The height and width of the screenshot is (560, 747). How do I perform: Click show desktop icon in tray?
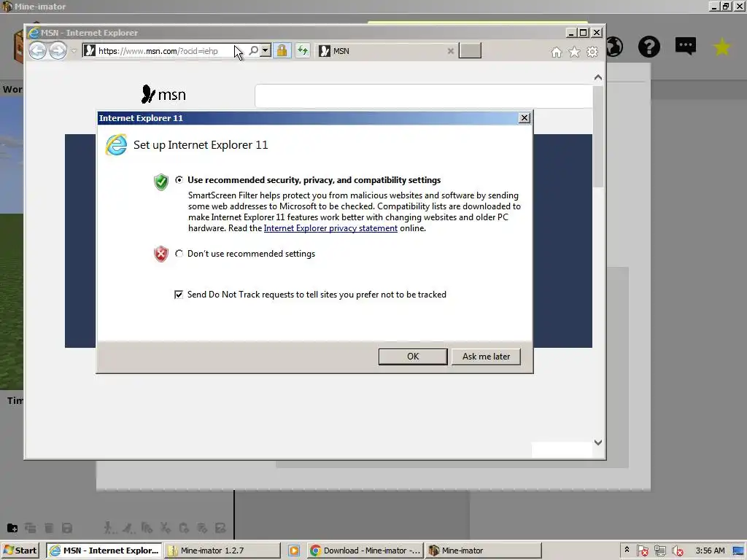coord(738,551)
